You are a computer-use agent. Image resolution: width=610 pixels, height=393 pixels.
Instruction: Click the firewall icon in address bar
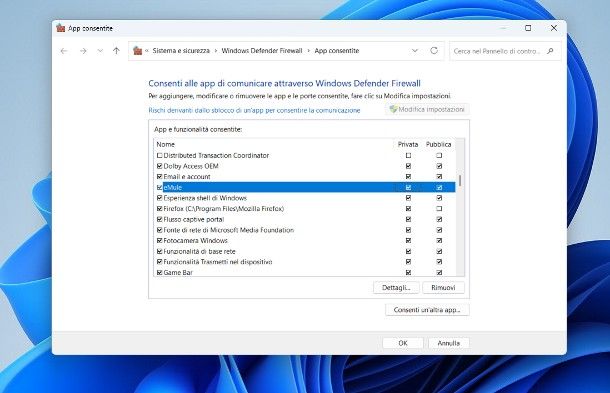tap(137, 51)
